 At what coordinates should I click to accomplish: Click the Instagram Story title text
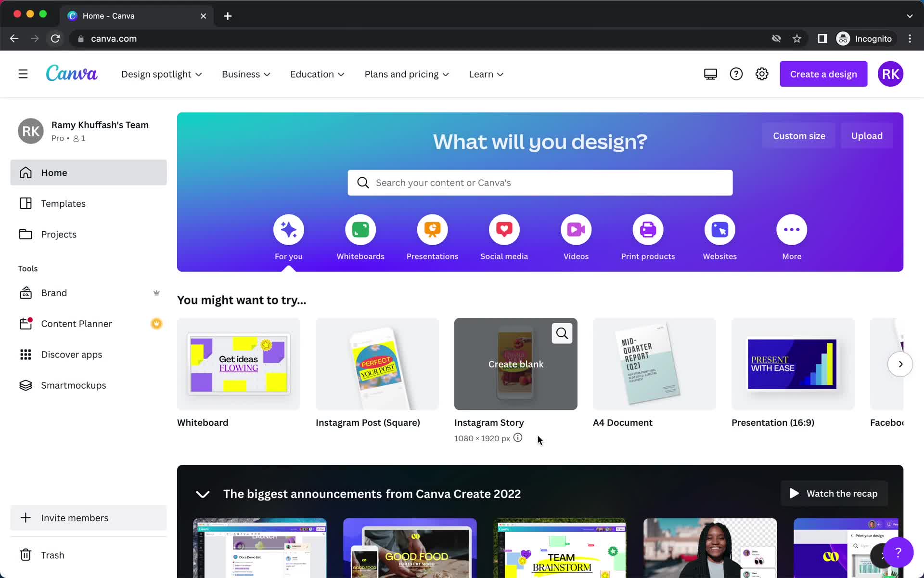coord(489,422)
